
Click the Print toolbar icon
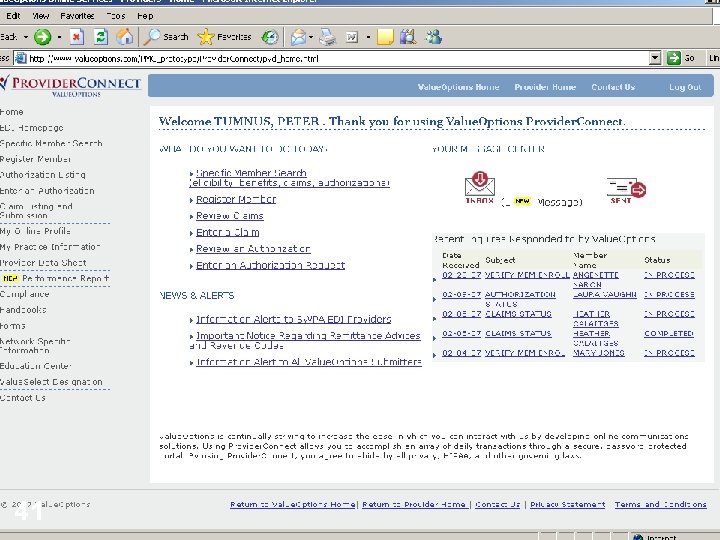(x=328, y=37)
